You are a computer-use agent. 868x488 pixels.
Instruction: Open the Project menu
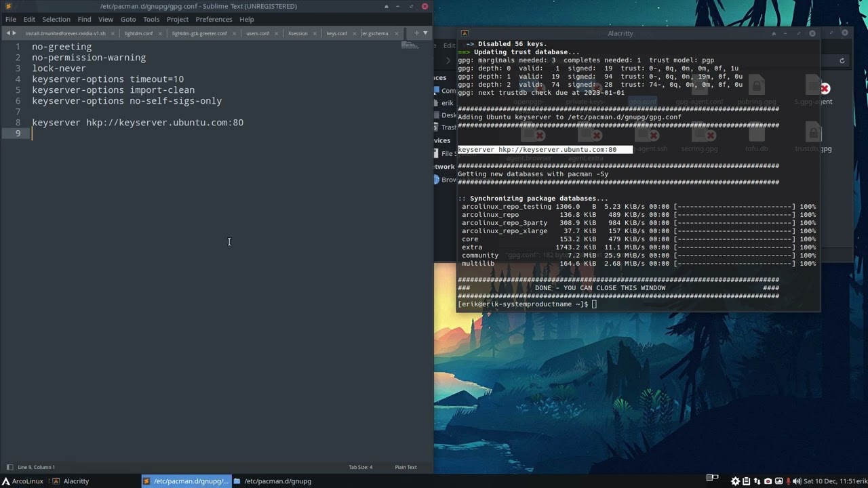pos(178,19)
